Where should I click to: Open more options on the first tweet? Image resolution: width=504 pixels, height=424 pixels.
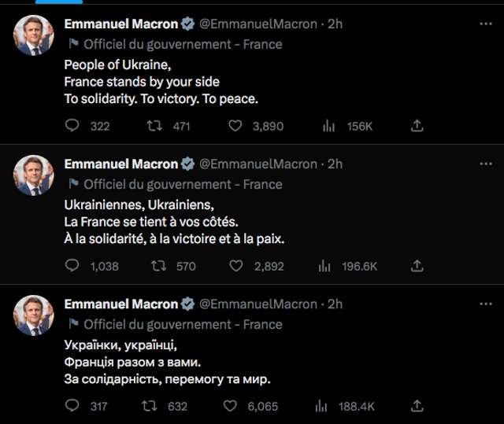[483, 24]
